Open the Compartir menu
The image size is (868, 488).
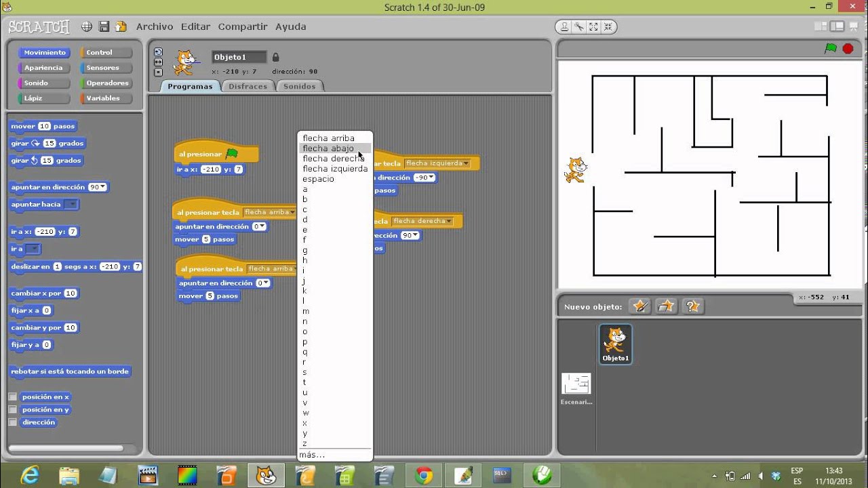coord(243,26)
